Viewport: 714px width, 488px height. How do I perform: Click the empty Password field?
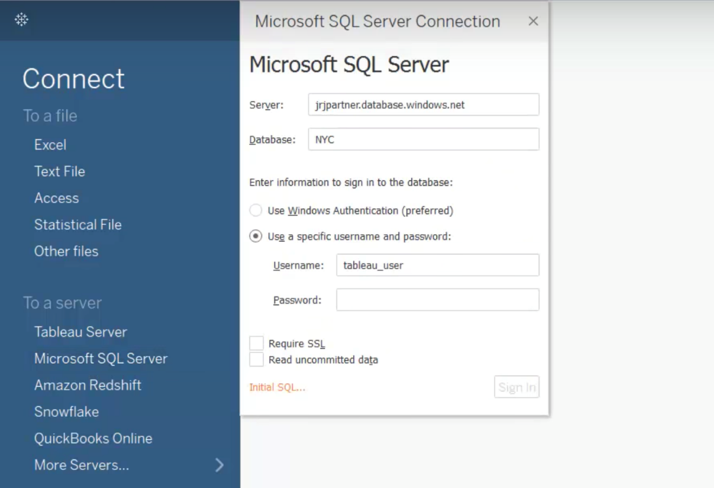coord(438,300)
